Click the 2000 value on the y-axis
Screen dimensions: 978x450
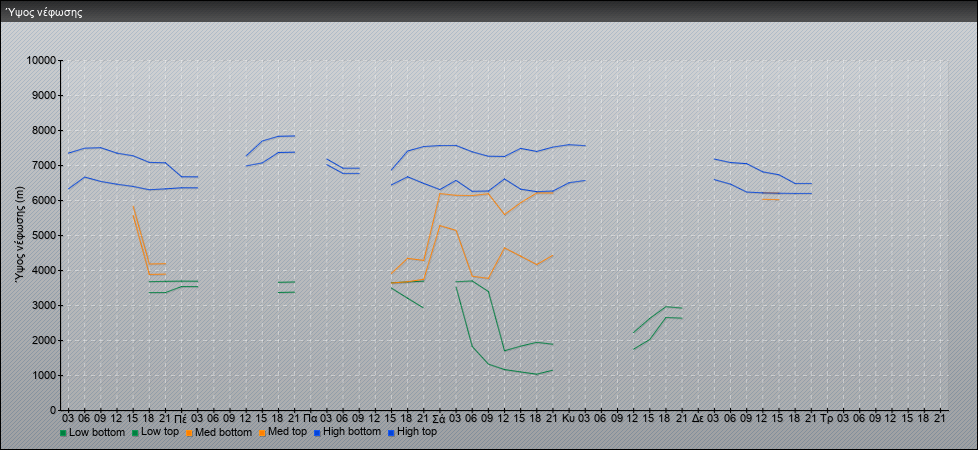pos(44,340)
